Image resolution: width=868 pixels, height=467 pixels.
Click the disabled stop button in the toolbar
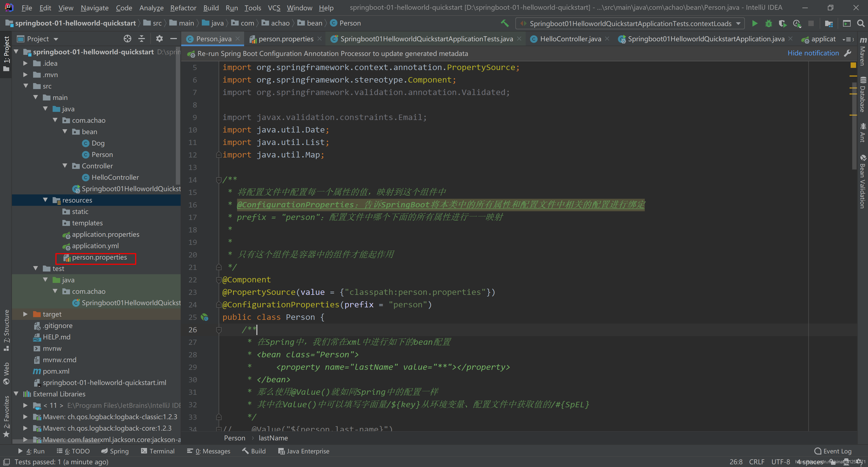coord(811,23)
